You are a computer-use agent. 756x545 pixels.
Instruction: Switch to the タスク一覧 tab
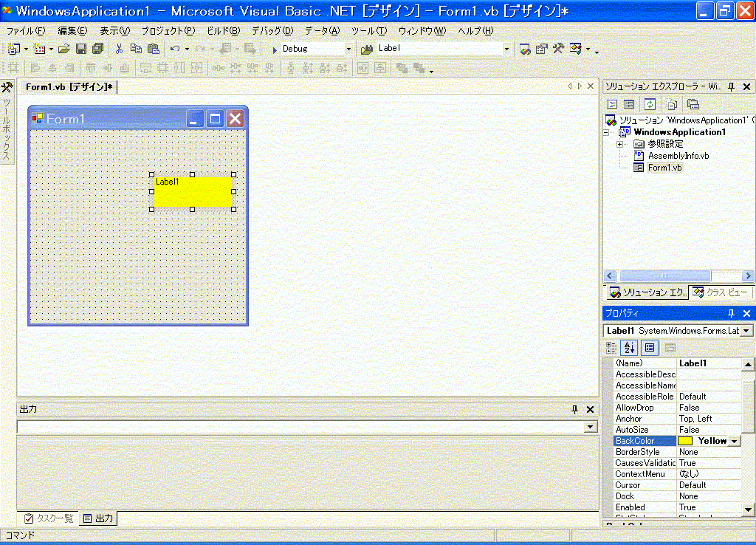(x=49, y=518)
